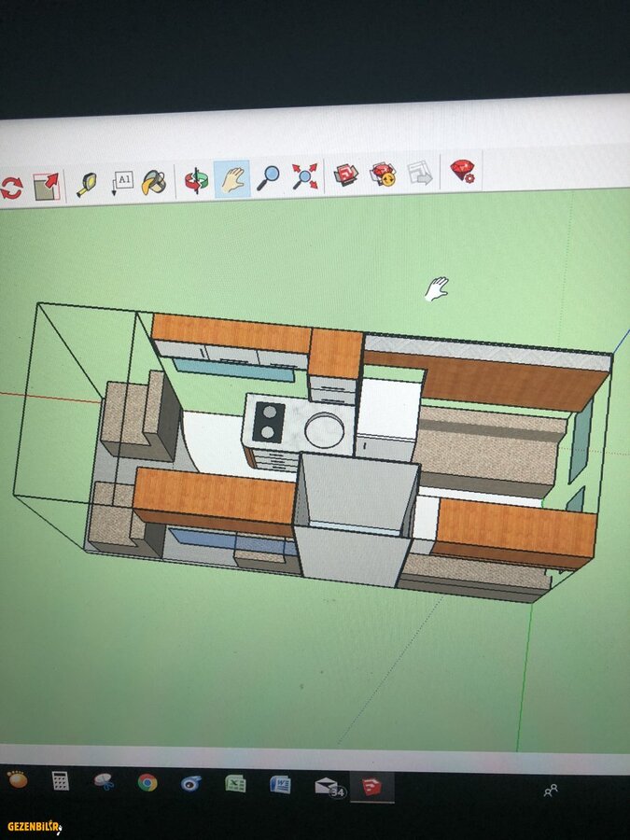The width and height of the screenshot is (630, 840).
Task: Open the Calculator taskbar icon
Action: (x=61, y=780)
